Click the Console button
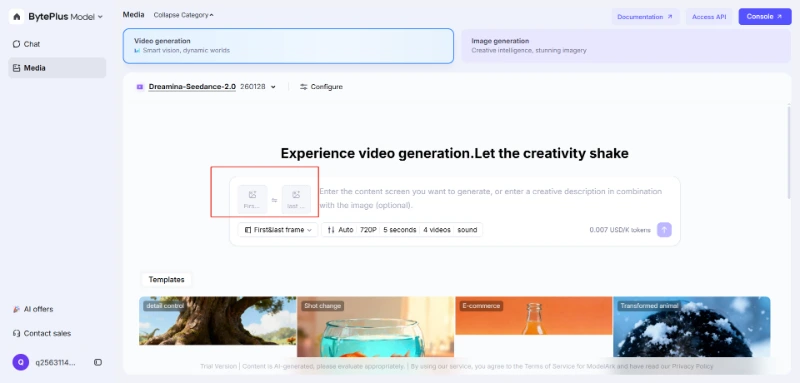Viewport: 800px width, 383px height. coord(765,17)
